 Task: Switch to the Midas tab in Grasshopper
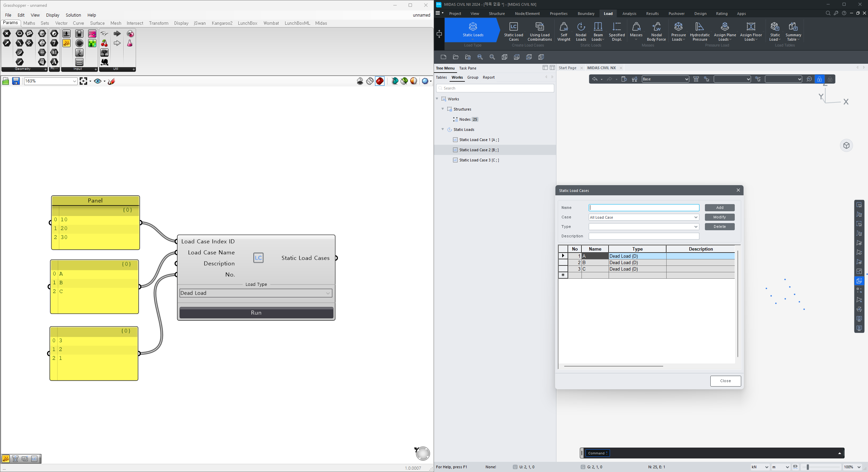321,23
